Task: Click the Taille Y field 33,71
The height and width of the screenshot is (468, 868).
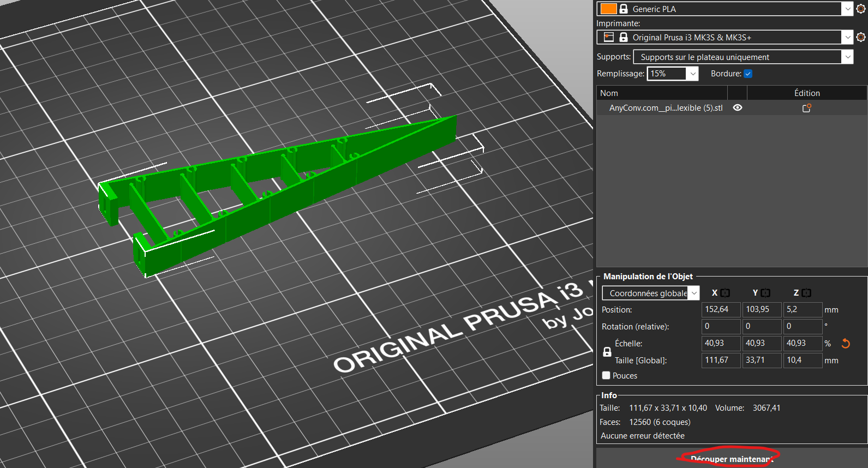Action: 762,360
